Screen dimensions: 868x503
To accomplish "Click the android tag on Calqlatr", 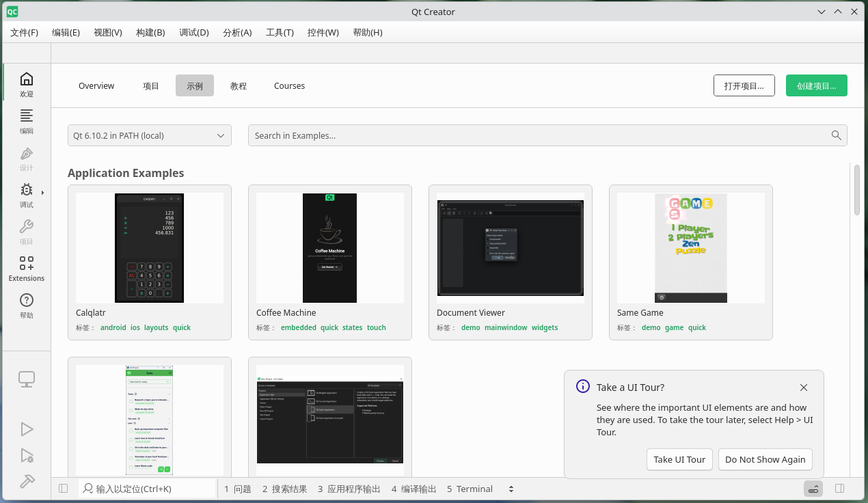I will tap(113, 327).
